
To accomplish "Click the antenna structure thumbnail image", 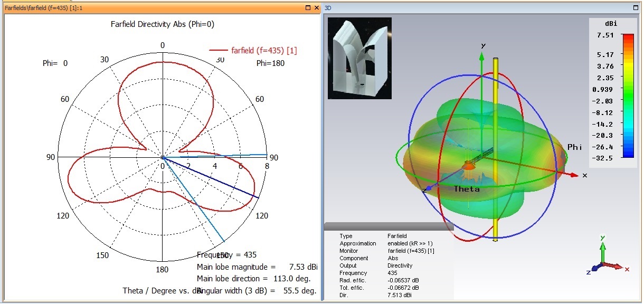I will click(359, 59).
